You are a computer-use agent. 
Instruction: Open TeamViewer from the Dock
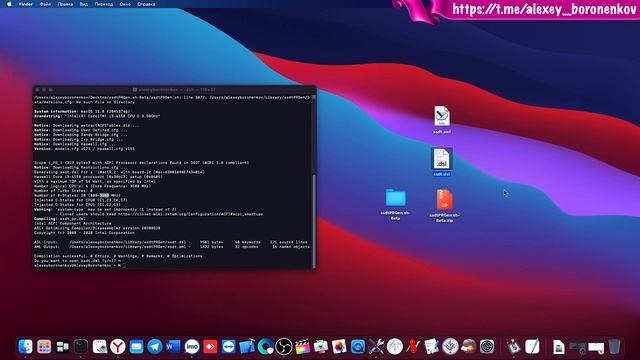[x=229, y=347]
